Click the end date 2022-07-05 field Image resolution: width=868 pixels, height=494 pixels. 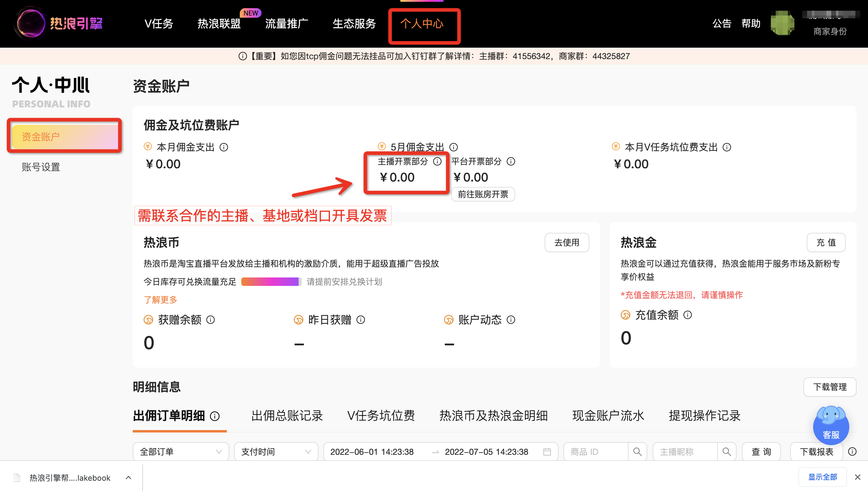pyautogui.click(x=487, y=451)
